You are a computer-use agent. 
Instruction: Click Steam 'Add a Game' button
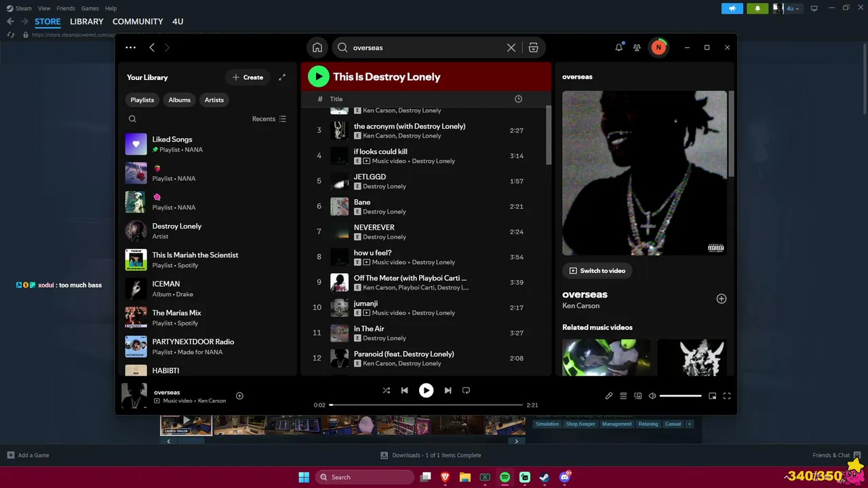coord(28,455)
